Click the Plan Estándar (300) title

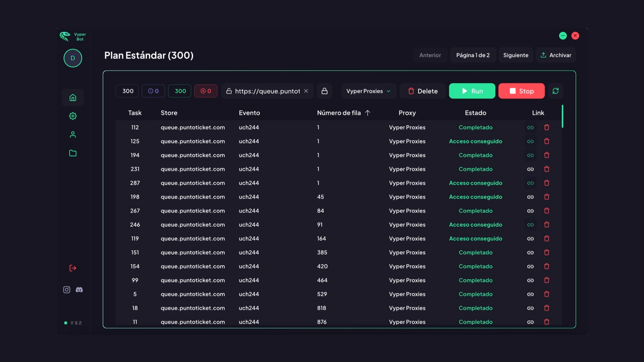point(149,55)
